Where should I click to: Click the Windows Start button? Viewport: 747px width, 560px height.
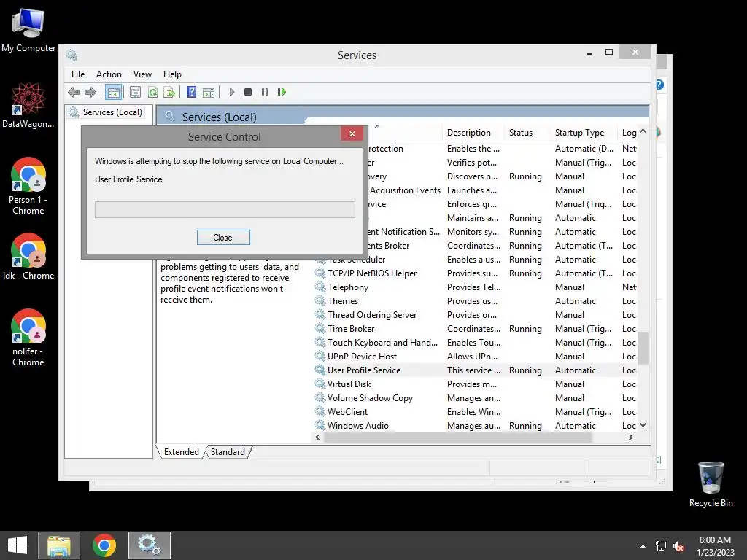click(x=18, y=545)
